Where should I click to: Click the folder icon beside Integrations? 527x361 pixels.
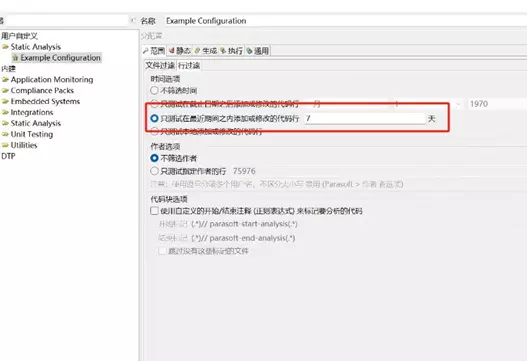point(5,112)
